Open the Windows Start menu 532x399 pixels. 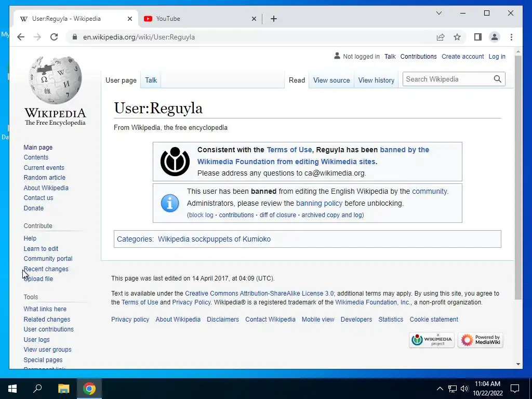pos(12,389)
